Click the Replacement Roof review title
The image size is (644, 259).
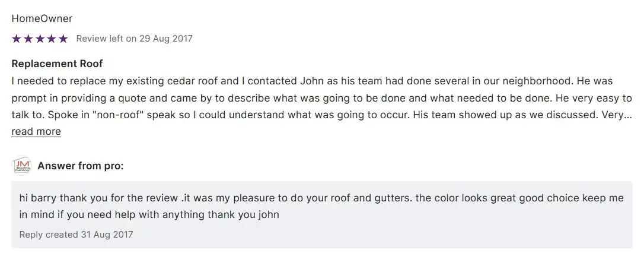pyautogui.click(x=57, y=64)
